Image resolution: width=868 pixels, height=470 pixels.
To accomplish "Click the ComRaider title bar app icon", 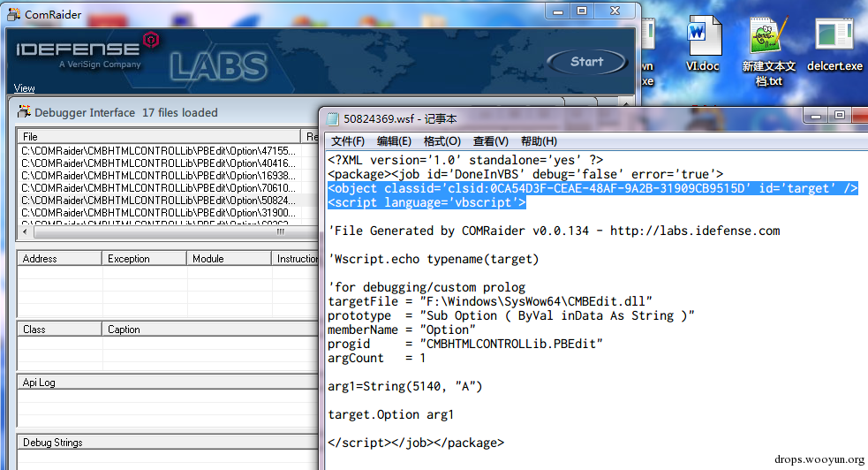I will point(14,14).
